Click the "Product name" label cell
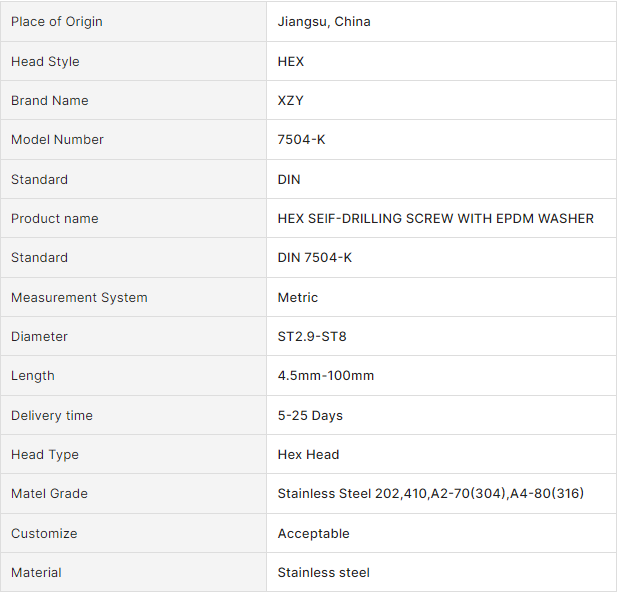Viewport: 617px width, 592px height. tap(55, 219)
